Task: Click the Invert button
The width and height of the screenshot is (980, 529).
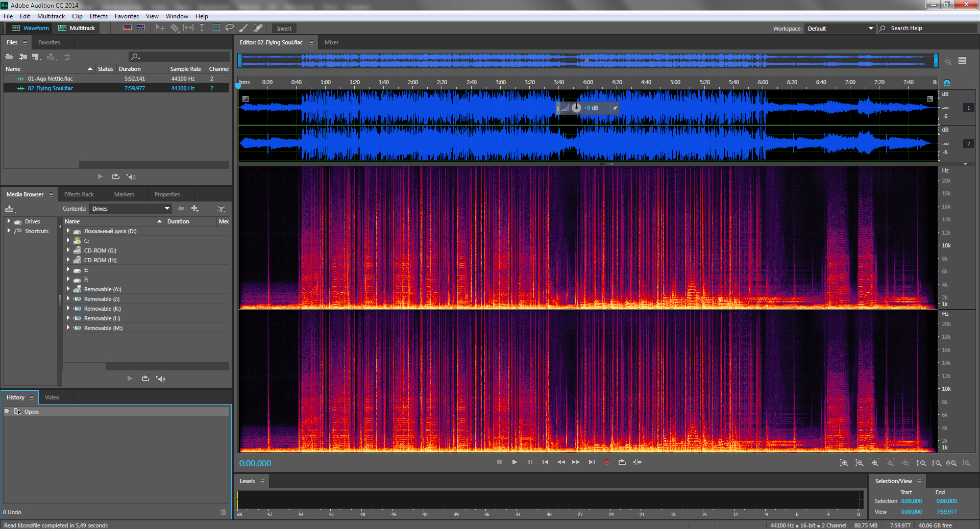Action: tap(284, 29)
